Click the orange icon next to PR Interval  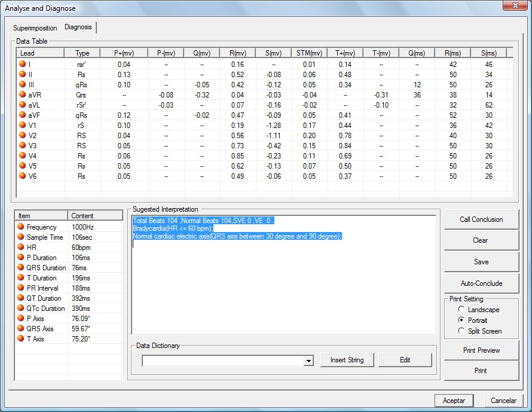[20, 288]
